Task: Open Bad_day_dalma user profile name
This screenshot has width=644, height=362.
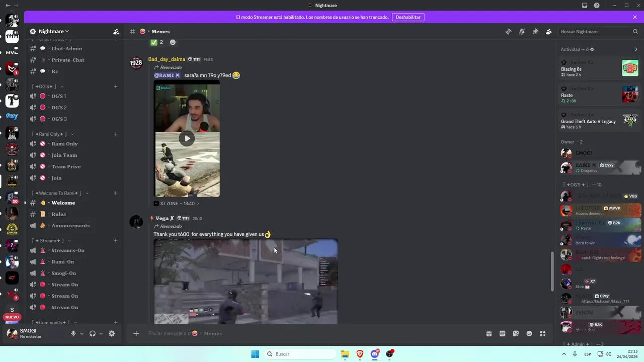Action: [x=167, y=59]
